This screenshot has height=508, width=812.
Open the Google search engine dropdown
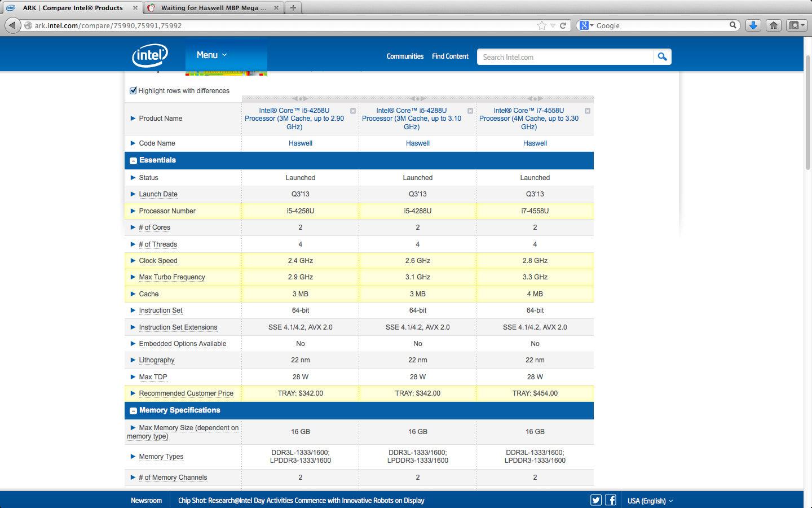[x=586, y=25]
